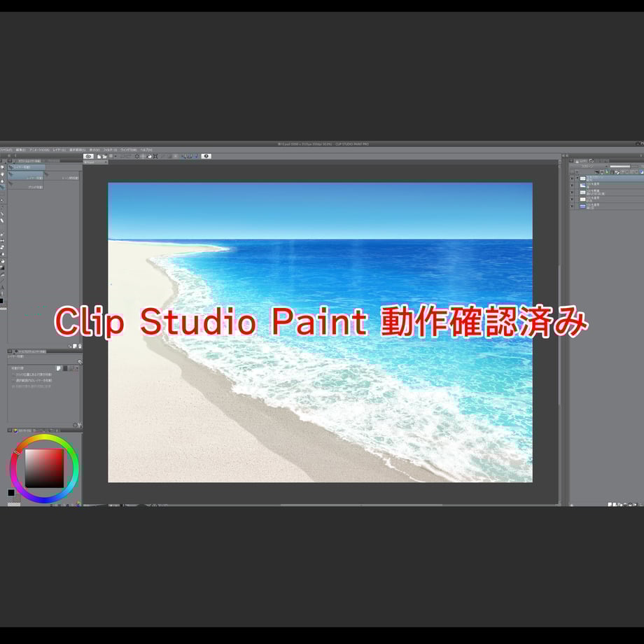Viewport: 644px width, 644px height.
Task: Toggle the lock layer icon
Action: click(612, 171)
